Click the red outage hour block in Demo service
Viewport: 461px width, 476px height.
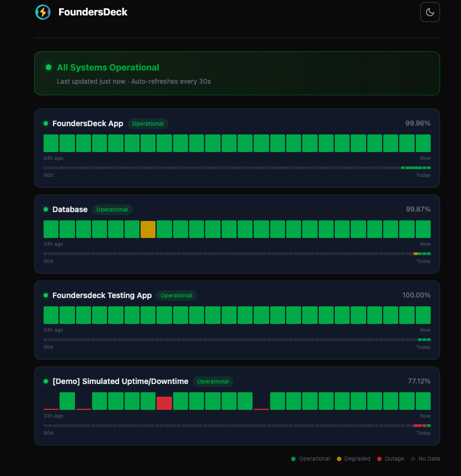[164, 403]
